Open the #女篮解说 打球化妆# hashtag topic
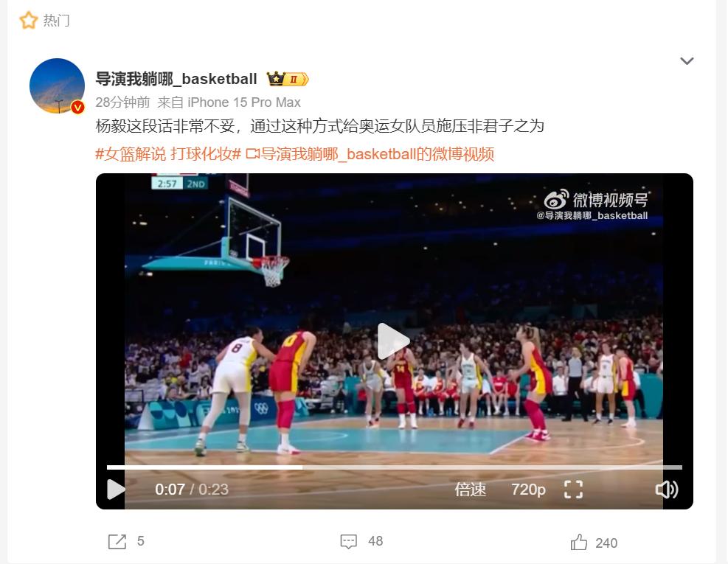Screen dimensions: 728x564 pyautogui.click(x=168, y=153)
